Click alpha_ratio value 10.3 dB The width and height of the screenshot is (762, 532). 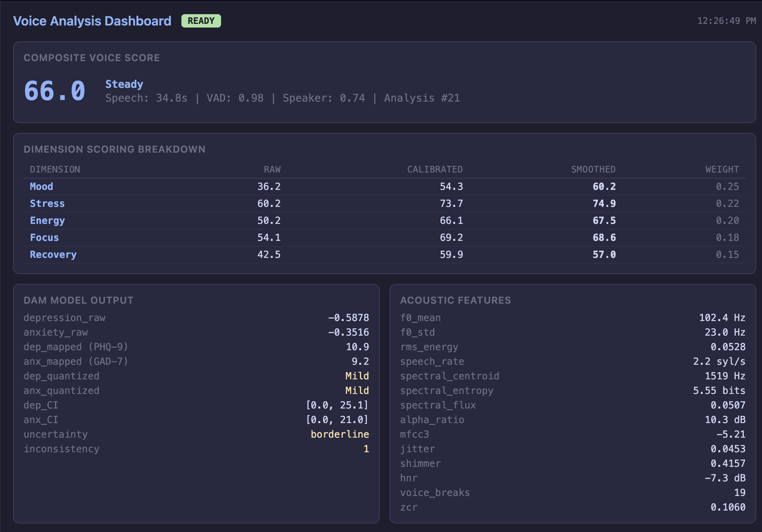[x=725, y=420]
